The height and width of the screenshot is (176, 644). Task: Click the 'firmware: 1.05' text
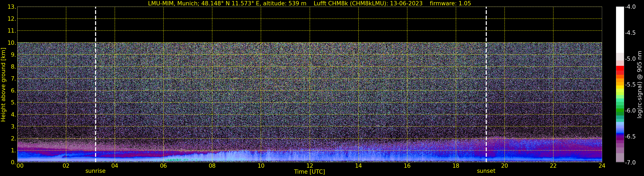click(x=450, y=3)
